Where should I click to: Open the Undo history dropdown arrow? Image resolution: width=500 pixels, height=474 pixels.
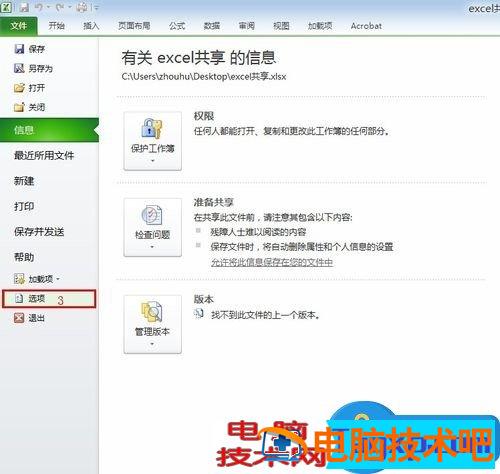coord(49,7)
